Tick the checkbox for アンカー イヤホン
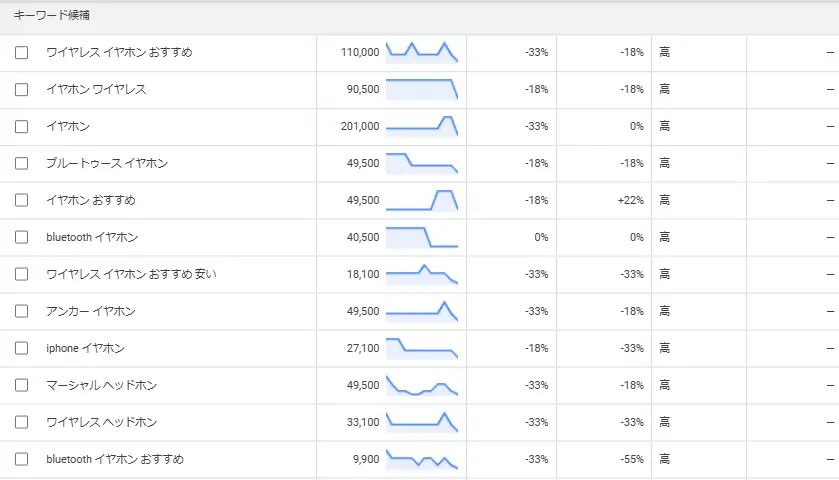Screen dimensions: 839x480 coord(22,312)
